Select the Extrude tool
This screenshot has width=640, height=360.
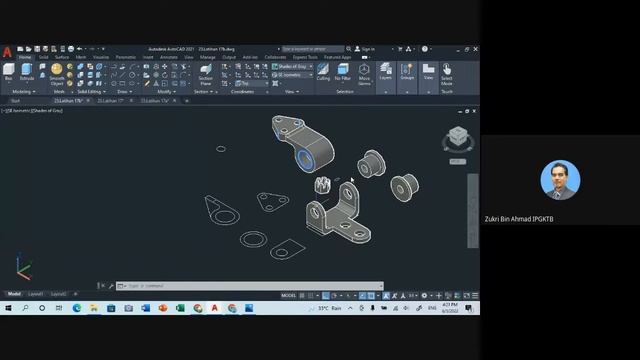(27, 72)
